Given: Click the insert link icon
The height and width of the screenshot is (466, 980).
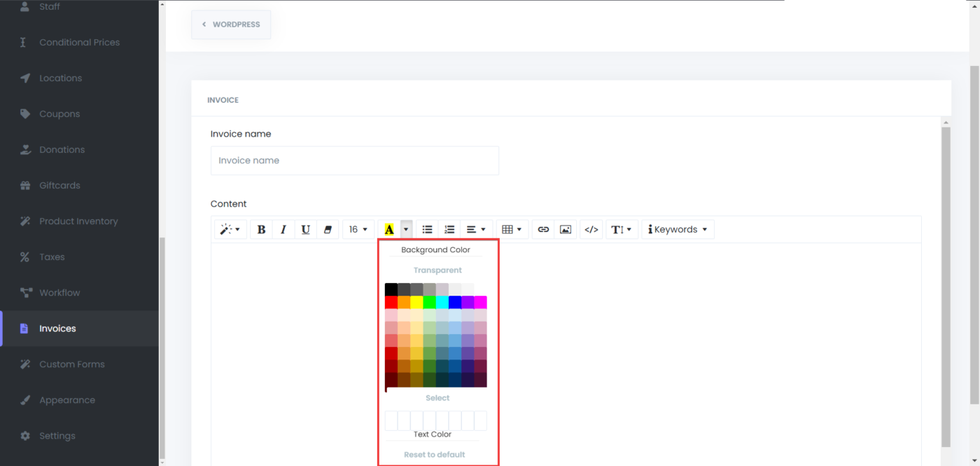Looking at the screenshot, I should tap(543, 229).
